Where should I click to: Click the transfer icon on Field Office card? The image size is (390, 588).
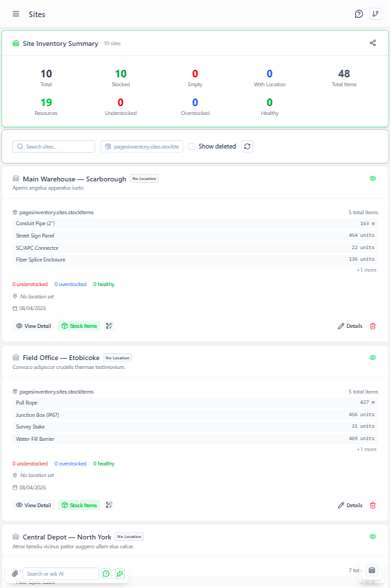pyautogui.click(x=109, y=505)
